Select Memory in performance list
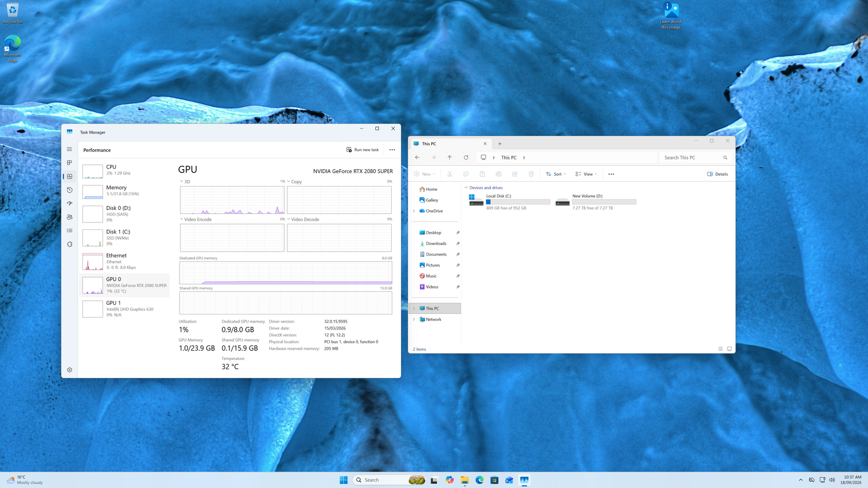868x488 pixels. click(x=125, y=190)
